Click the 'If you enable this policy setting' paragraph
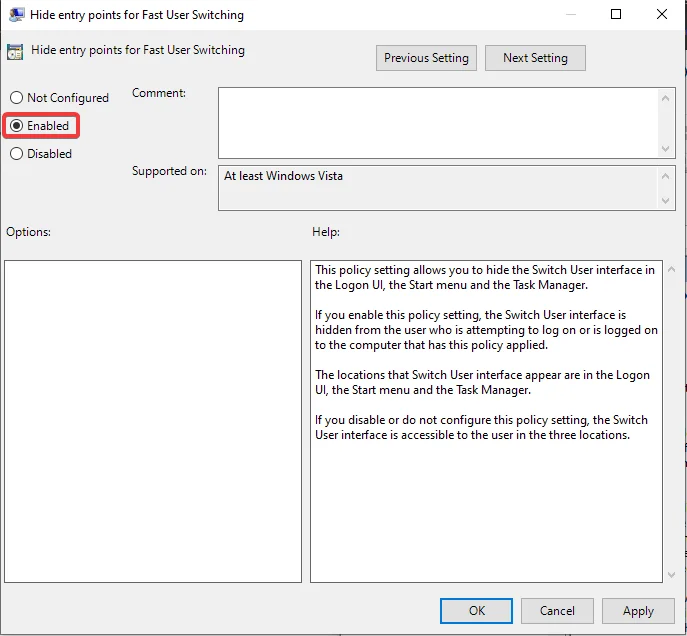 (486, 330)
